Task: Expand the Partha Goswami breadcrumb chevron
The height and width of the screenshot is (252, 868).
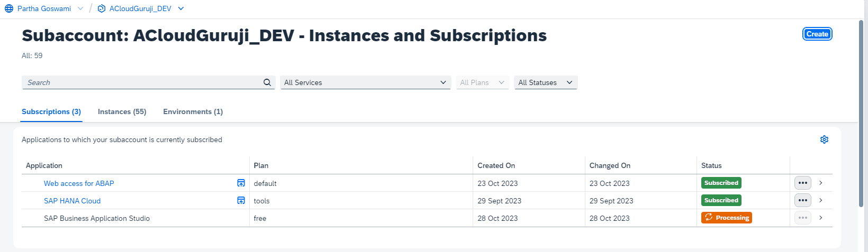Action: [80, 9]
